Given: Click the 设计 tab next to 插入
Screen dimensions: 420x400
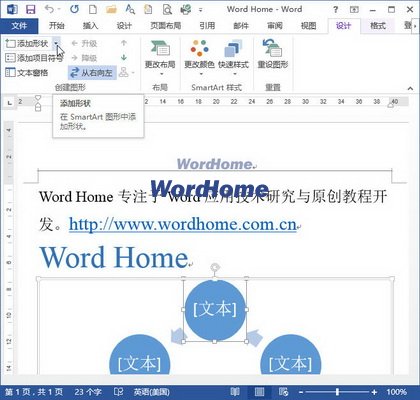Looking at the screenshot, I should [124, 26].
